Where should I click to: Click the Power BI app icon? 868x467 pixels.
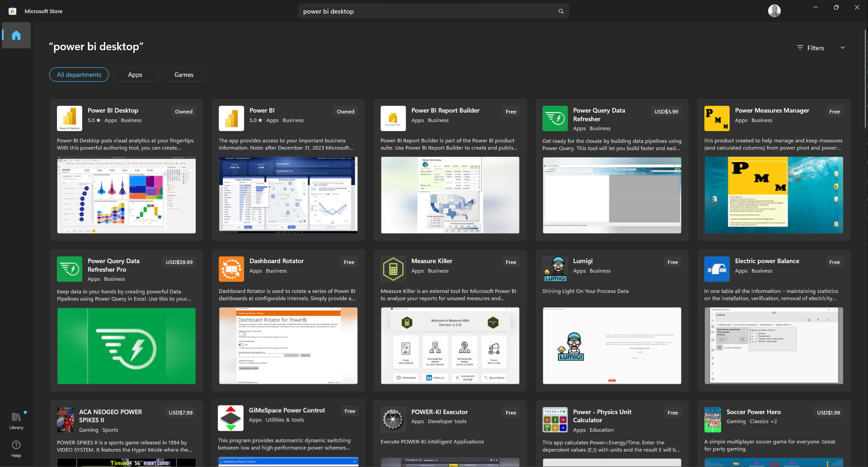(231, 118)
